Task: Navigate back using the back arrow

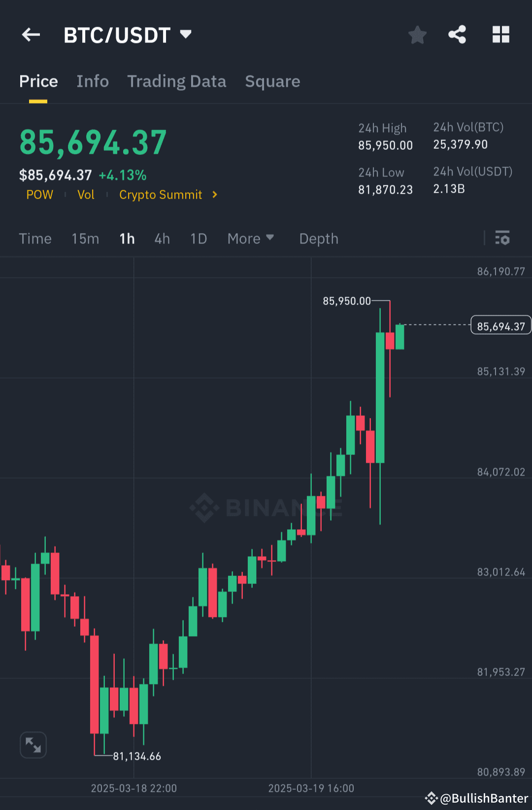Action: (x=31, y=34)
